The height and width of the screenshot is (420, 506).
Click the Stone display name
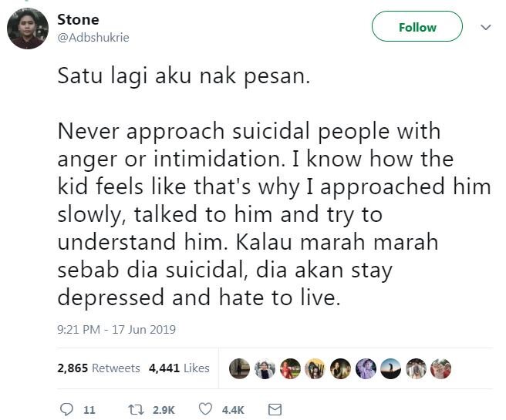tap(78, 20)
